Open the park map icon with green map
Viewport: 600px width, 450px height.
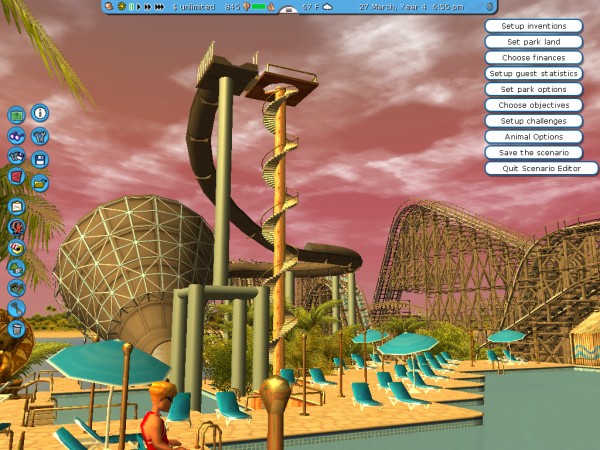(16, 116)
